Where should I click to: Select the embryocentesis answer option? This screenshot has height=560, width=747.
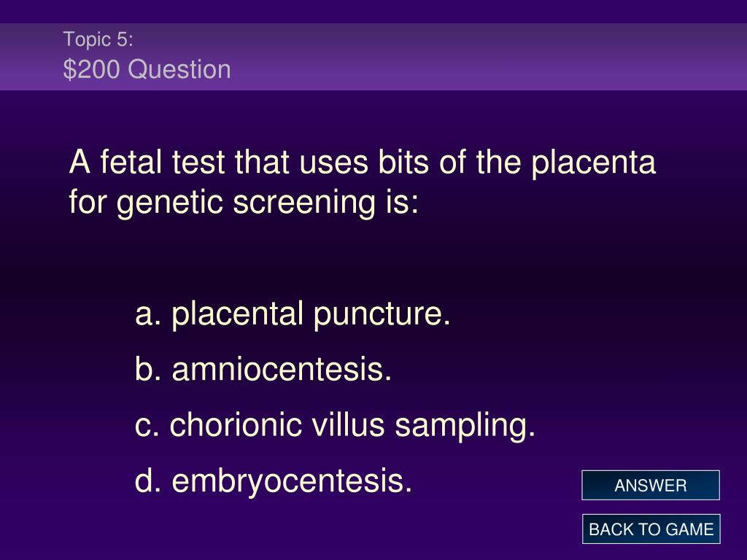pyautogui.click(x=274, y=481)
